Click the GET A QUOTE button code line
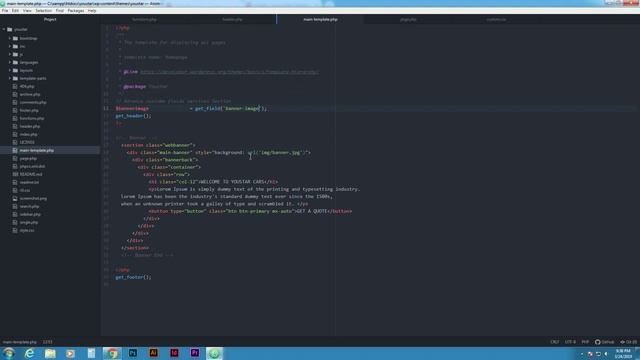 pyautogui.click(x=250, y=211)
